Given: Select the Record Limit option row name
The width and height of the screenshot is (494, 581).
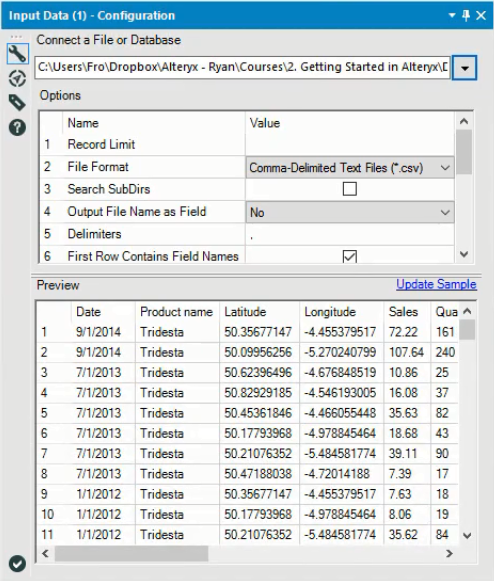Looking at the screenshot, I should (101, 145).
